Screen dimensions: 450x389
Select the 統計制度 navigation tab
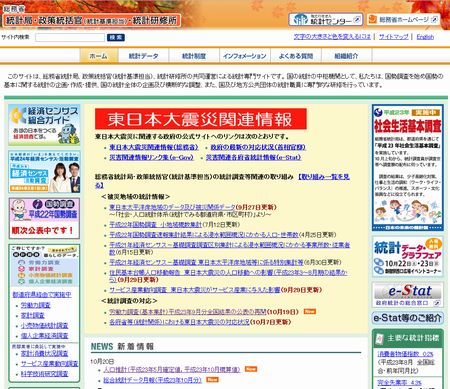[x=194, y=56]
